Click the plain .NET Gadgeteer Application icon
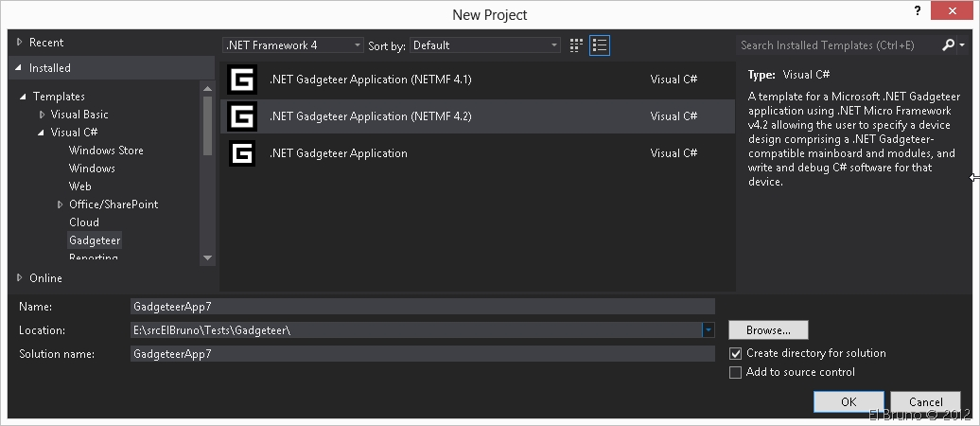 tap(242, 153)
